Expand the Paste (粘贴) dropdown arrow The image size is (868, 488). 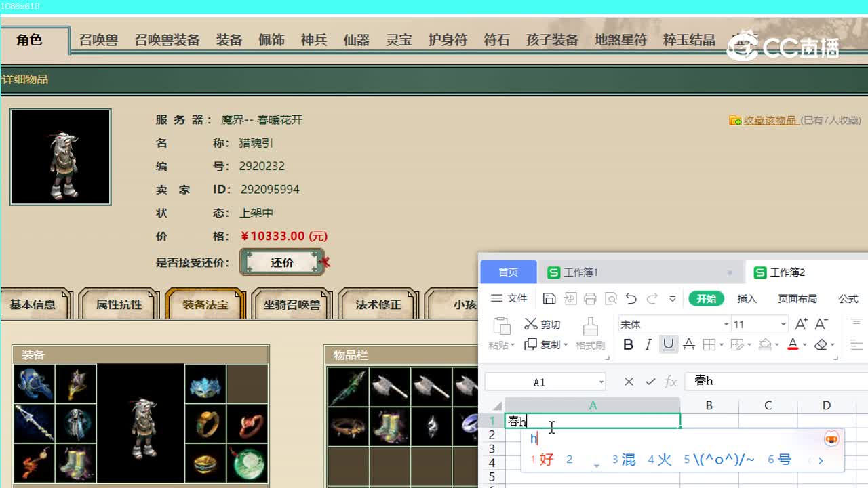point(512,345)
